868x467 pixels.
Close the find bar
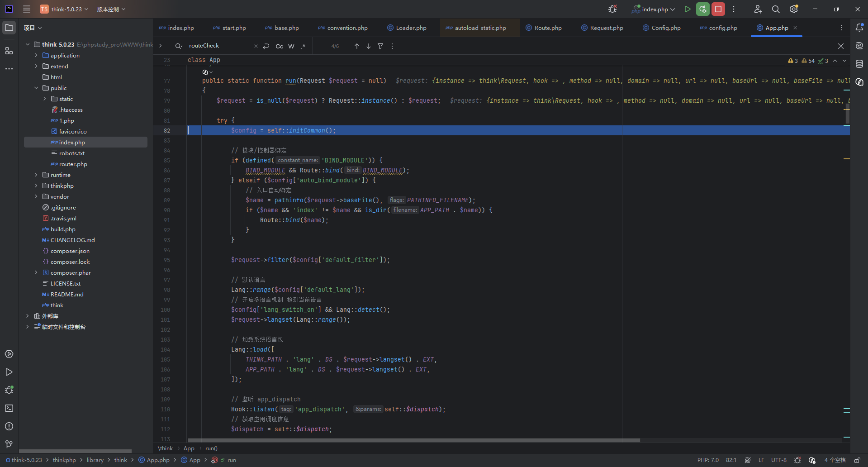tap(841, 46)
